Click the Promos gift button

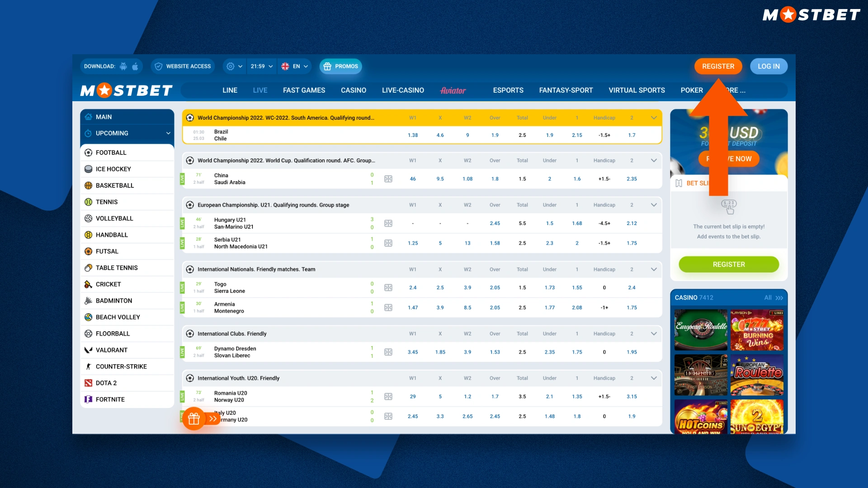pyautogui.click(x=341, y=66)
